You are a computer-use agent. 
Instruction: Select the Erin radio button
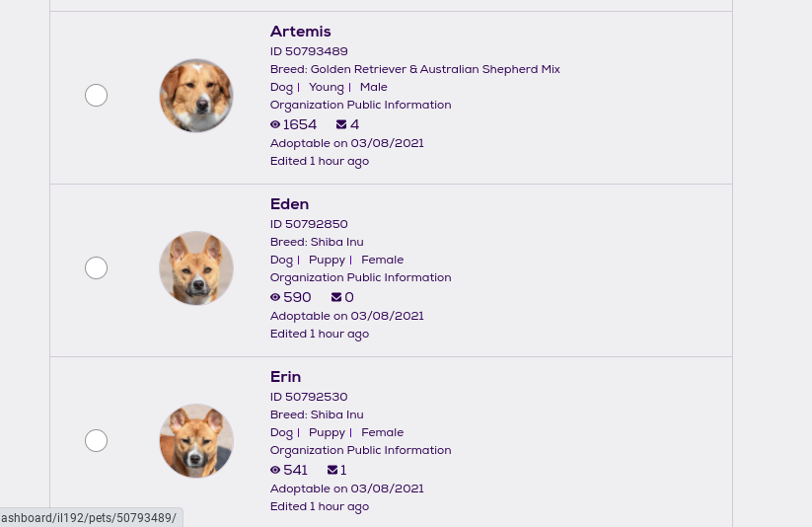(x=96, y=441)
